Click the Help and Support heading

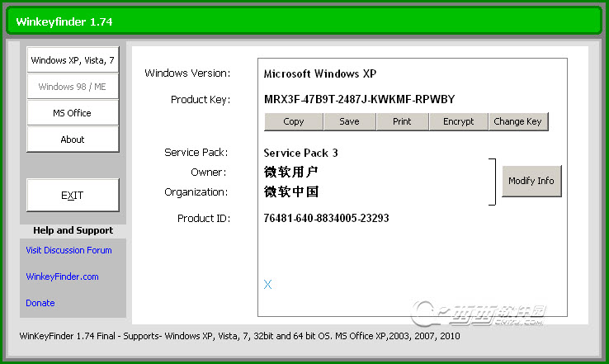(73, 230)
